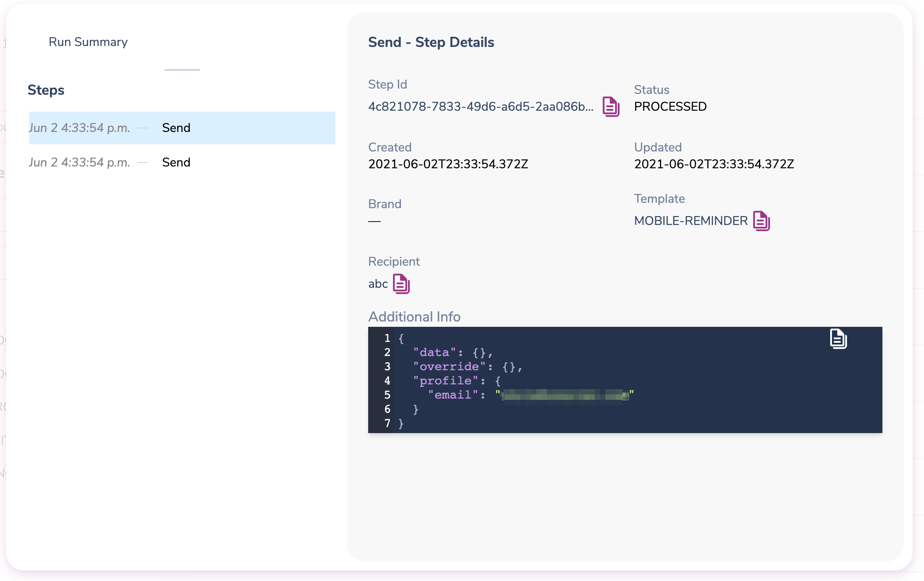Select the first Send step row

click(181, 128)
